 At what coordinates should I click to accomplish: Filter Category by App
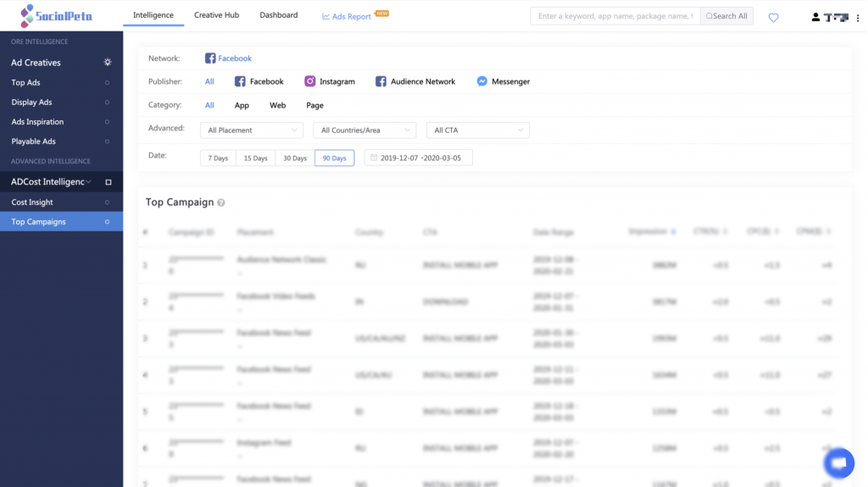tap(242, 105)
